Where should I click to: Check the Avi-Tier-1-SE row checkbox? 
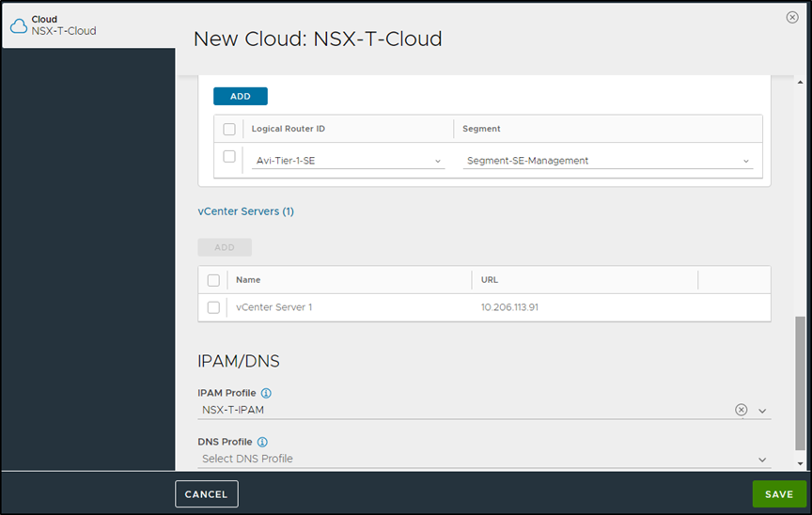pyautogui.click(x=229, y=157)
